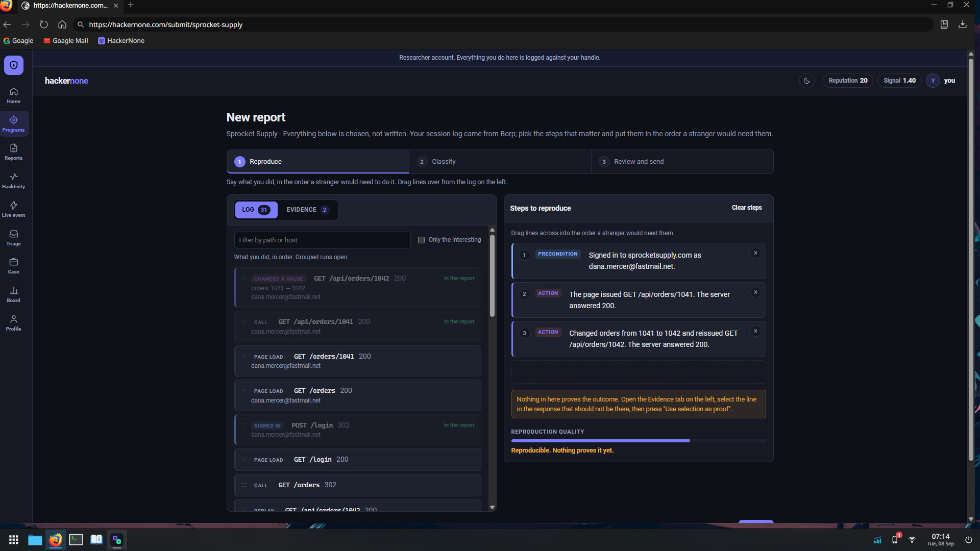Remove step 2 about /api/orders/1041
Screen dimensions: 980x551
(x=756, y=292)
